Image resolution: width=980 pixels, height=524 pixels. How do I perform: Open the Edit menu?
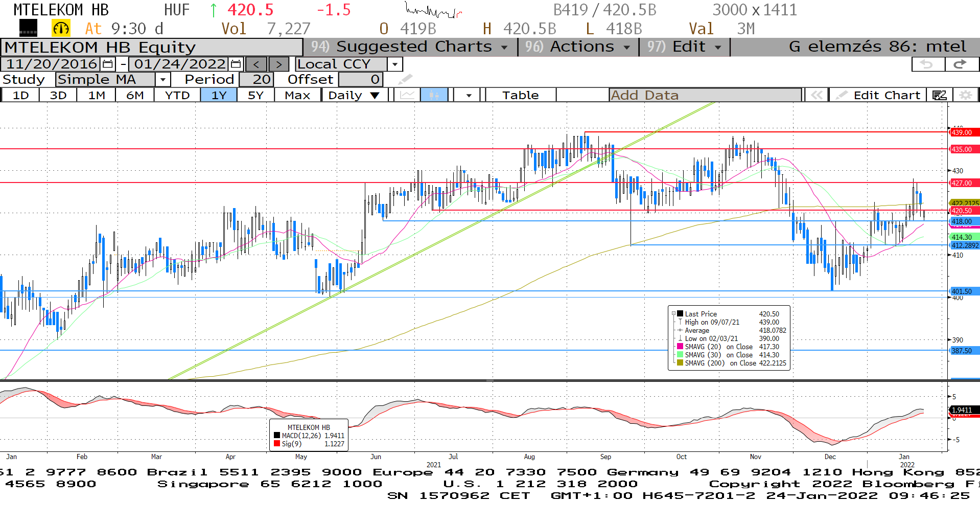tap(684, 47)
